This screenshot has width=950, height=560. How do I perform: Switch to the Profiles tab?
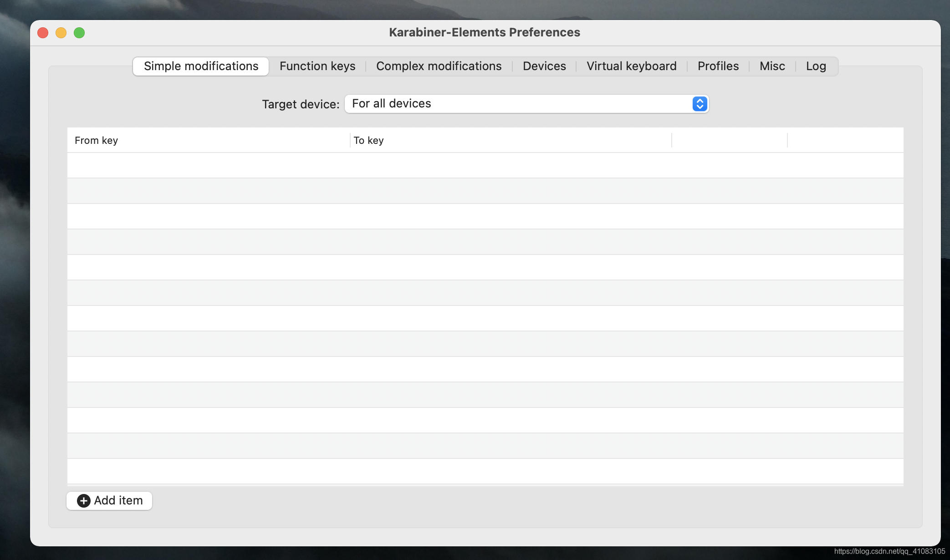tap(718, 66)
